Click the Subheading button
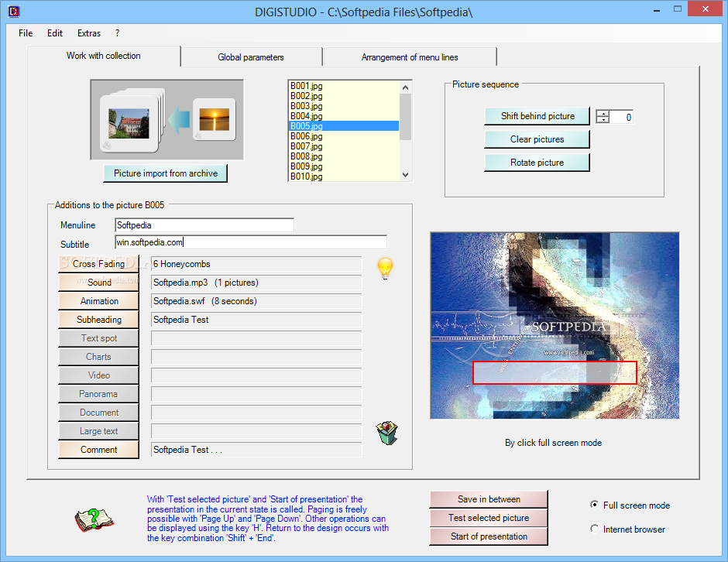 [x=98, y=319]
